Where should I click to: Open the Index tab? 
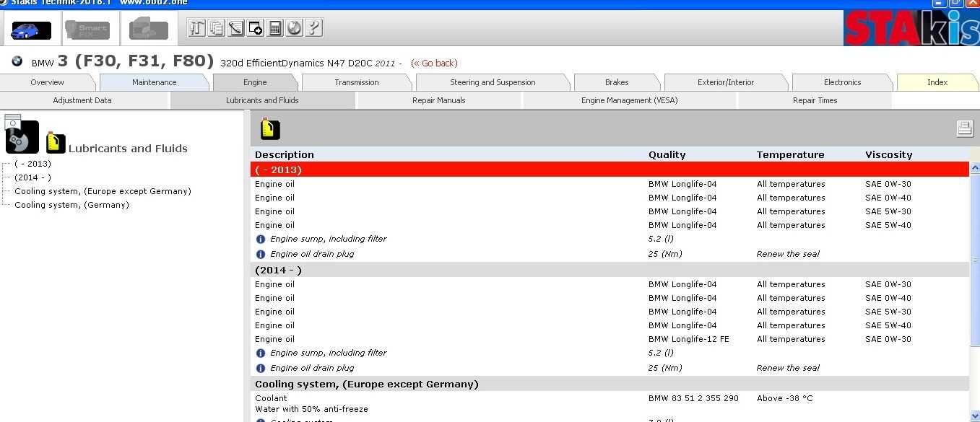point(937,82)
